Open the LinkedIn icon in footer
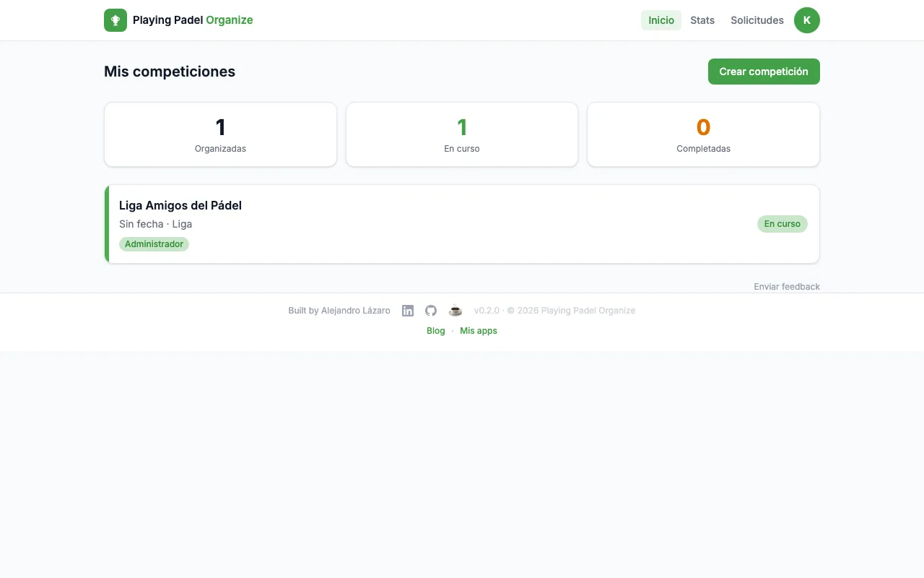Screen dimensions: 924x578 (x=408, y=311)
